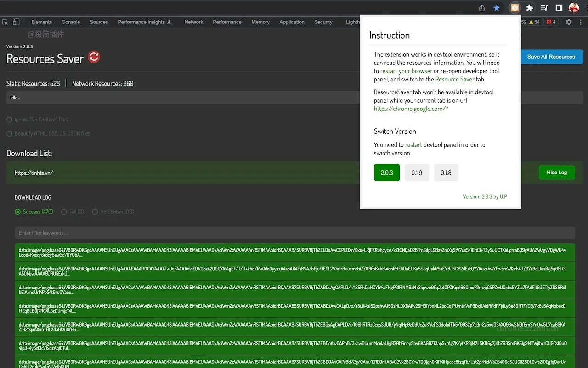Viewport: 588px width, 368px height.
Task: Click the bookmark star icon
Action: pos(497,8)
